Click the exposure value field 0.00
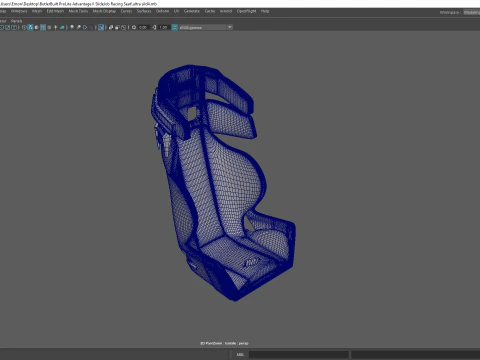The height and width of the screenshot is (360, 480). pos(143,27)
